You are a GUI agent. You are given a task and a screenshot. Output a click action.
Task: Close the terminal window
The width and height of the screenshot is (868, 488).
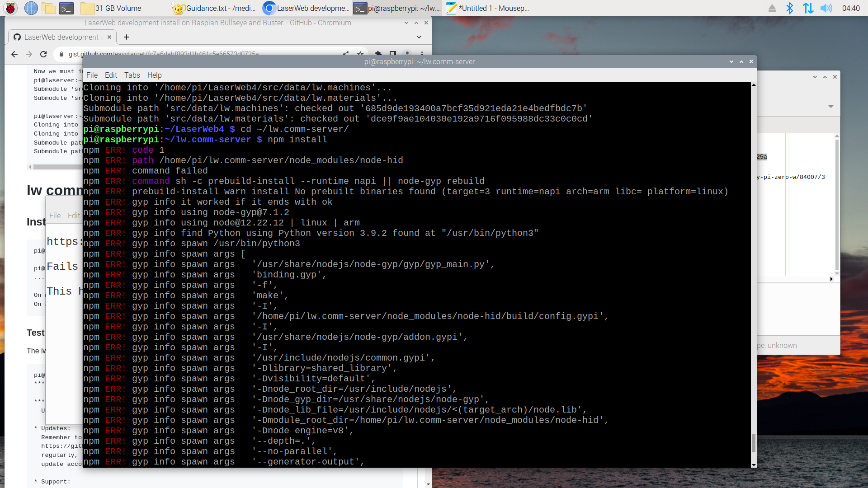click(751, 61)
